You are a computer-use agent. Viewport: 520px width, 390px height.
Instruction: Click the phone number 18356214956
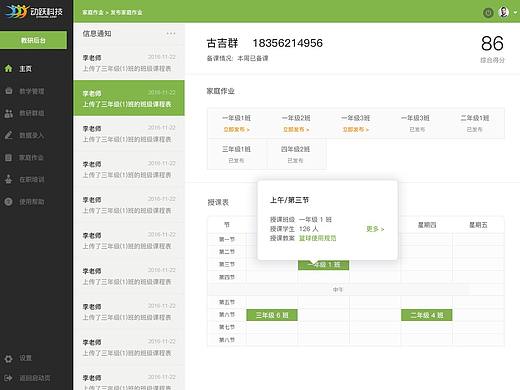(288, 43)
